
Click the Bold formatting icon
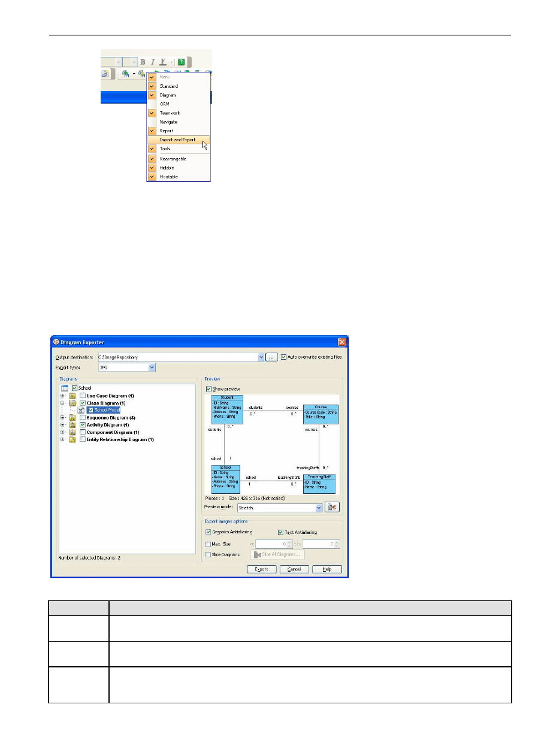tap(143, 62)
